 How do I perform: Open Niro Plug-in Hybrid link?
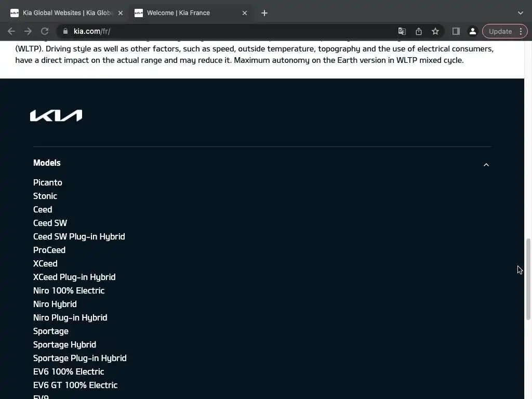70,318
